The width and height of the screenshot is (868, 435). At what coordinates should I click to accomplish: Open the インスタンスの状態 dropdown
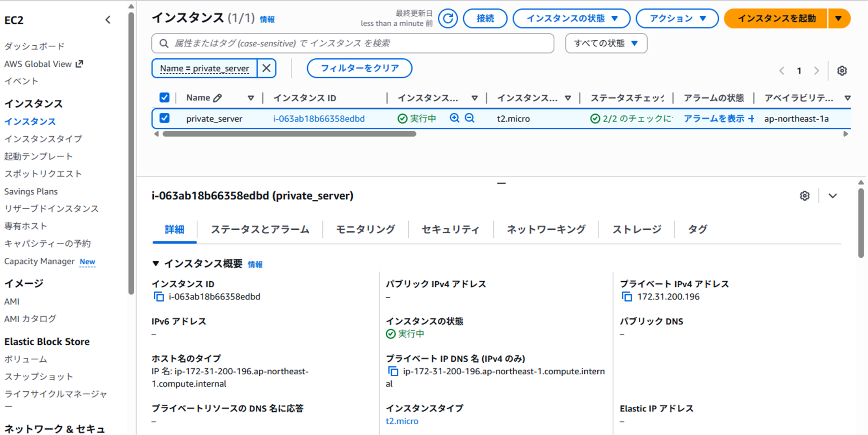pos(571,19)
